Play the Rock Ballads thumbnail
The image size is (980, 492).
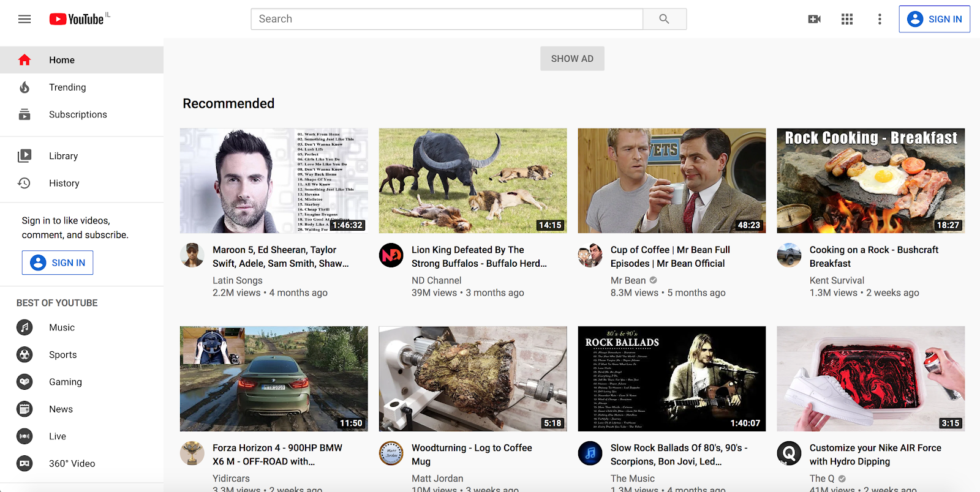pyautogui.click(x=672, y=379)
